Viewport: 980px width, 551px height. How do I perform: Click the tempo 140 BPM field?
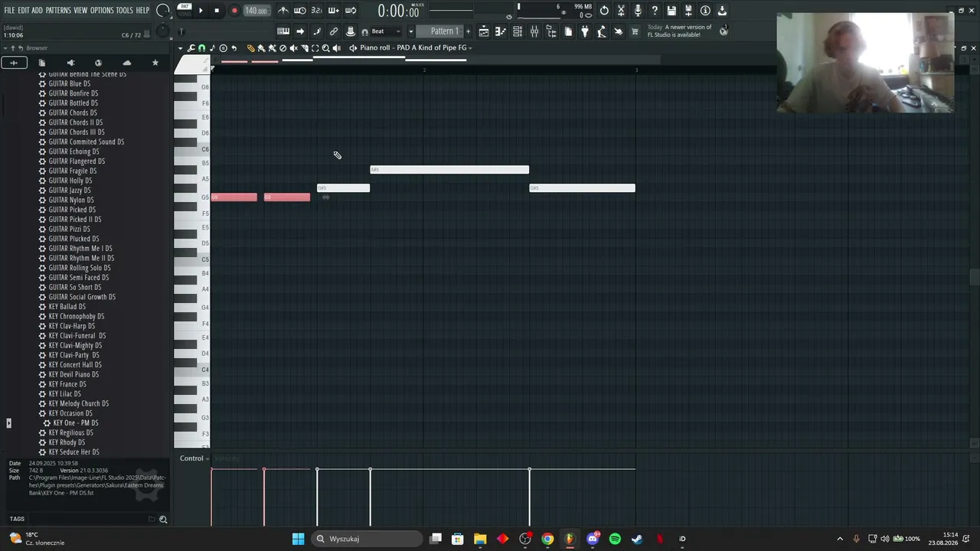coord(256,11)
